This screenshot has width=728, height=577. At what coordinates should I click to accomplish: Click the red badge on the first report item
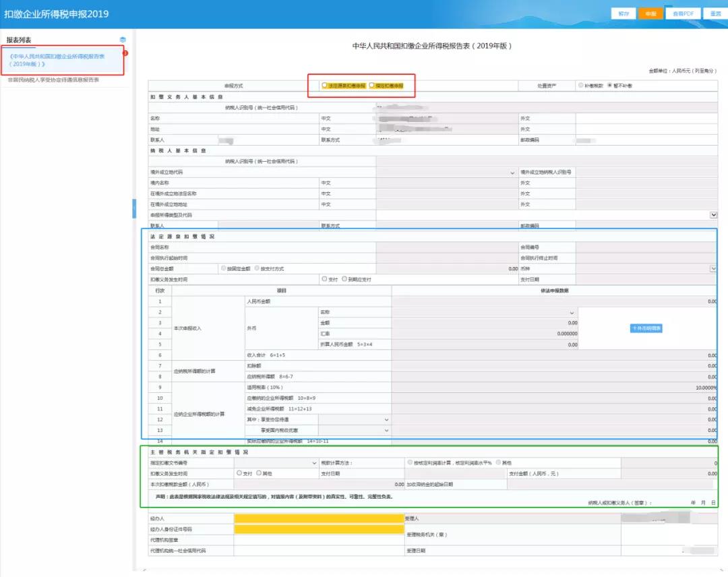pyautogui.click(x=125, y=53)
